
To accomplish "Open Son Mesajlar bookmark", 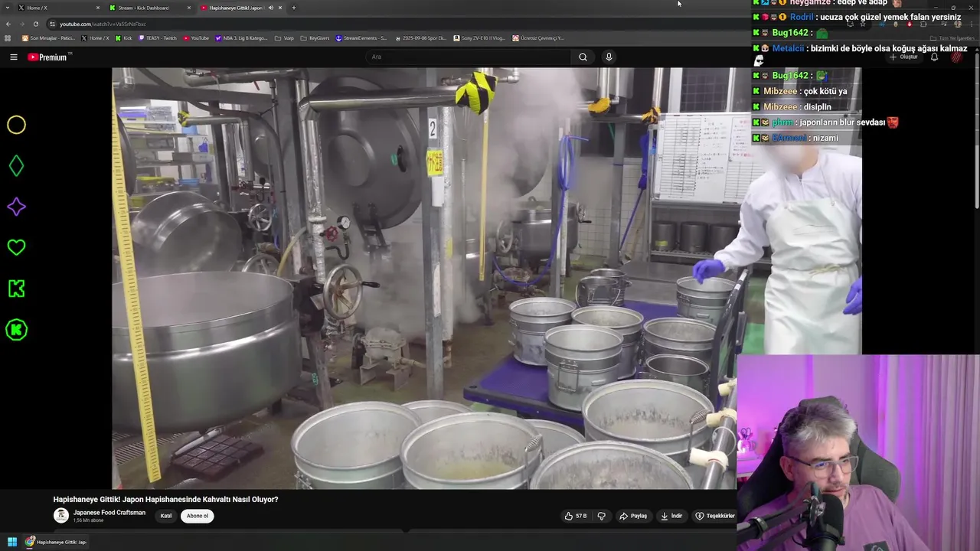I will click(48, 38).
